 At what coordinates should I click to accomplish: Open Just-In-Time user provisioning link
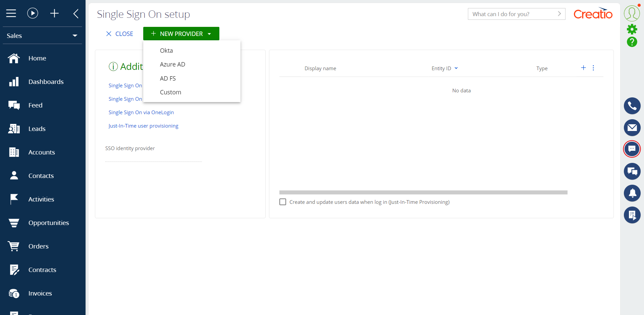(144, 126)
